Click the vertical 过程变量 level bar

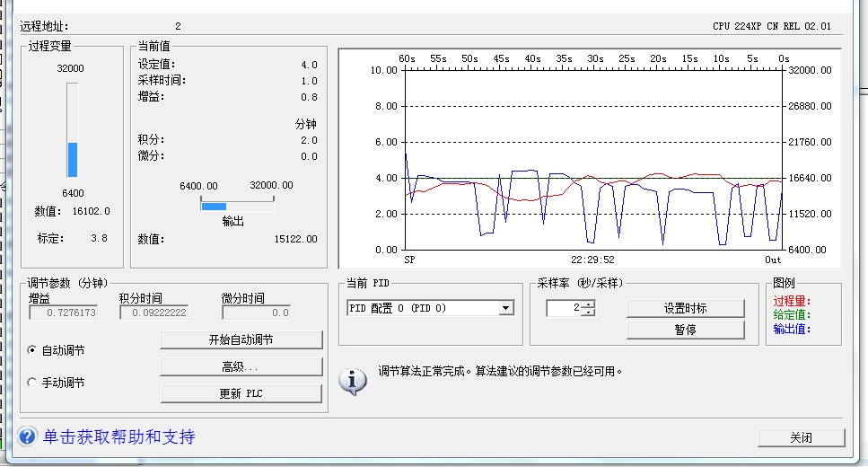[x=73, y=131]
